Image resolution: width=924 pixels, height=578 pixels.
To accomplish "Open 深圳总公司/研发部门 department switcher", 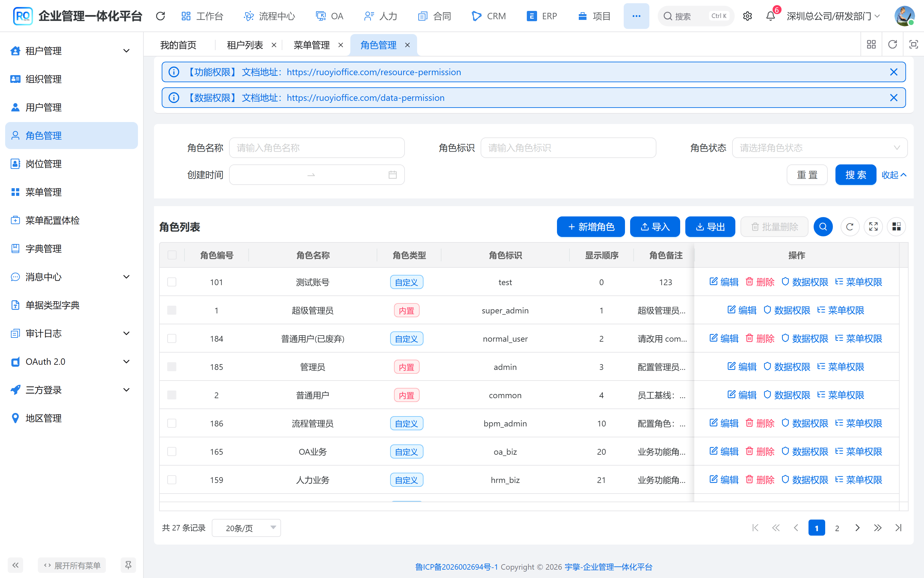I will pyautogui.click(x=834, y=16).
